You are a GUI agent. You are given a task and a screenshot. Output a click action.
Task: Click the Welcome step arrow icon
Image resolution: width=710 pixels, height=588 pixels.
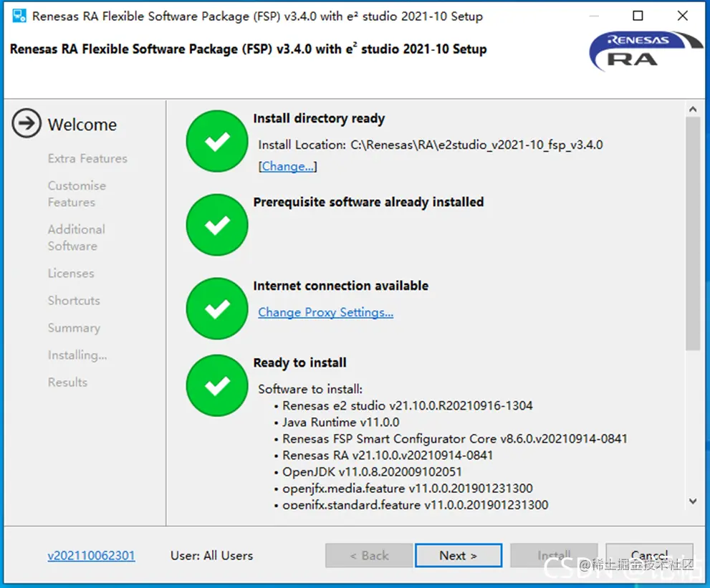(27, 123)
